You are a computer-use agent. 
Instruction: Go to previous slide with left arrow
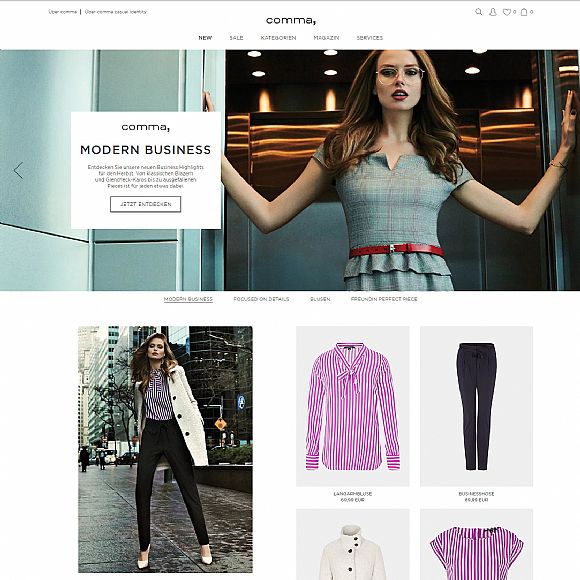(x=18, y=171)
